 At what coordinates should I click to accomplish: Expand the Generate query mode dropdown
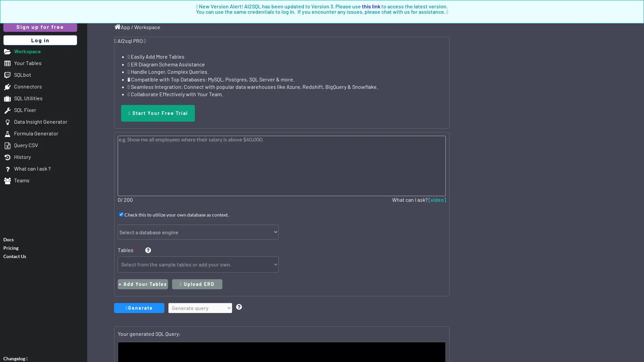[200, 308]
